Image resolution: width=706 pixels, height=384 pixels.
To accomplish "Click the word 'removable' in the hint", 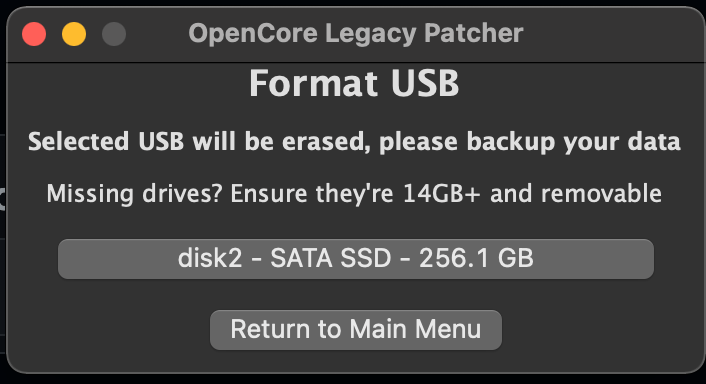I will [601, 193].
